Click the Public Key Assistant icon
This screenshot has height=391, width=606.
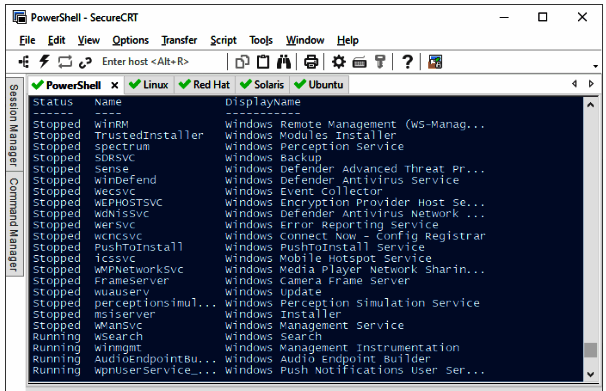pos(380,62)
